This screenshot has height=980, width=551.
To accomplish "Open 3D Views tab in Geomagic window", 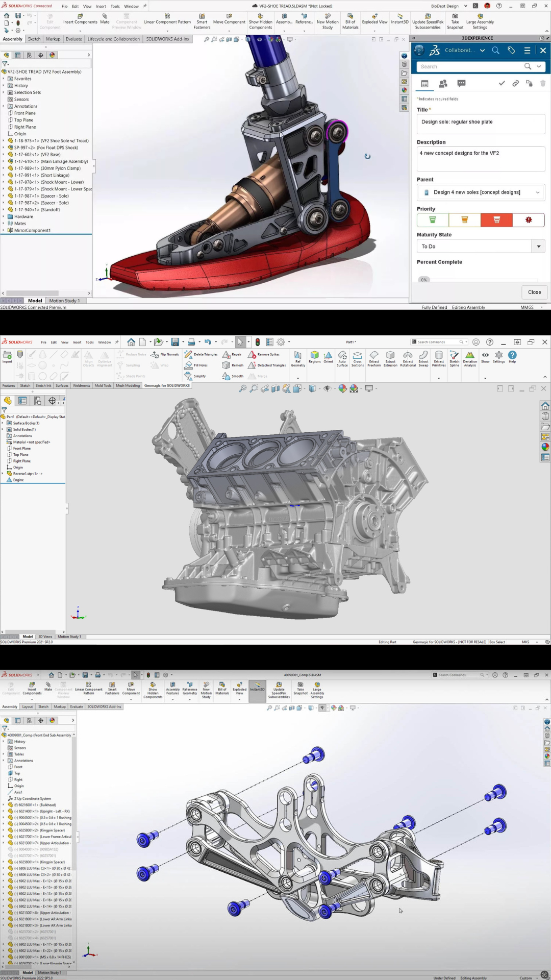I will click(x=45, y=636).
